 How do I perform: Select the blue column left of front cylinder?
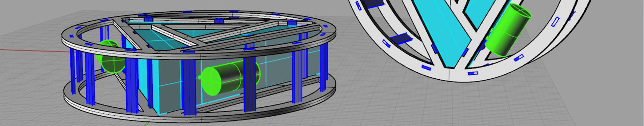tap(188, 88)
